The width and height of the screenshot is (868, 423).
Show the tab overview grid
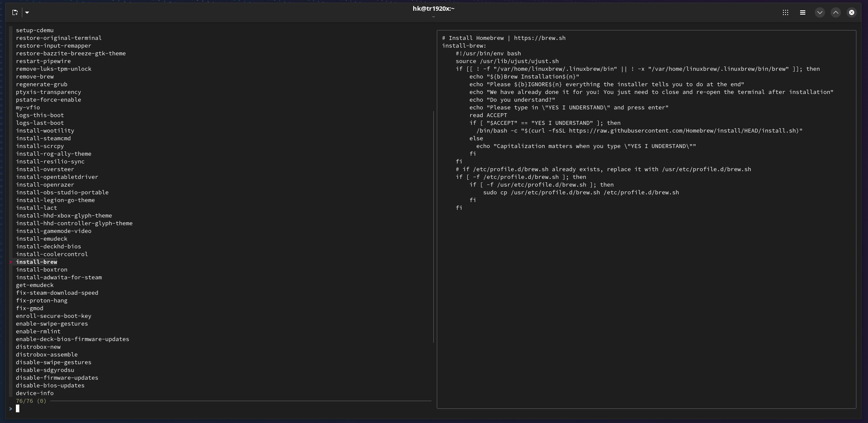click(x=786, y=12)
